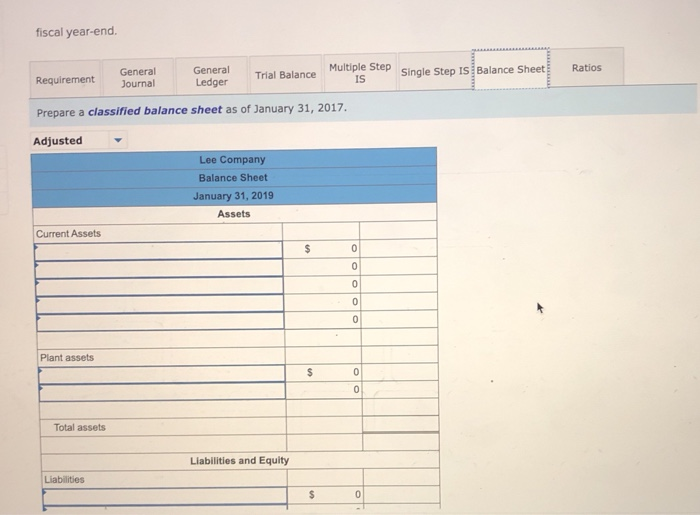Image resolution: width=700 pixels, height=515 pixels.
Task: Click the Current Assets row label
Action: point(68,233)
